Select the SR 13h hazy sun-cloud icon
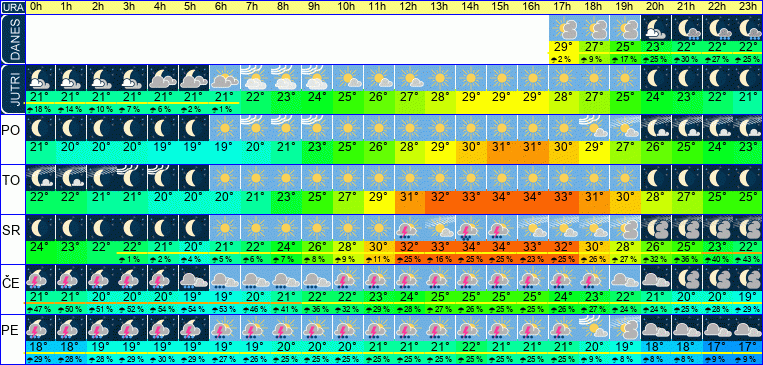Viewport: 763px width, 365px height. click(x=440, y=227)
